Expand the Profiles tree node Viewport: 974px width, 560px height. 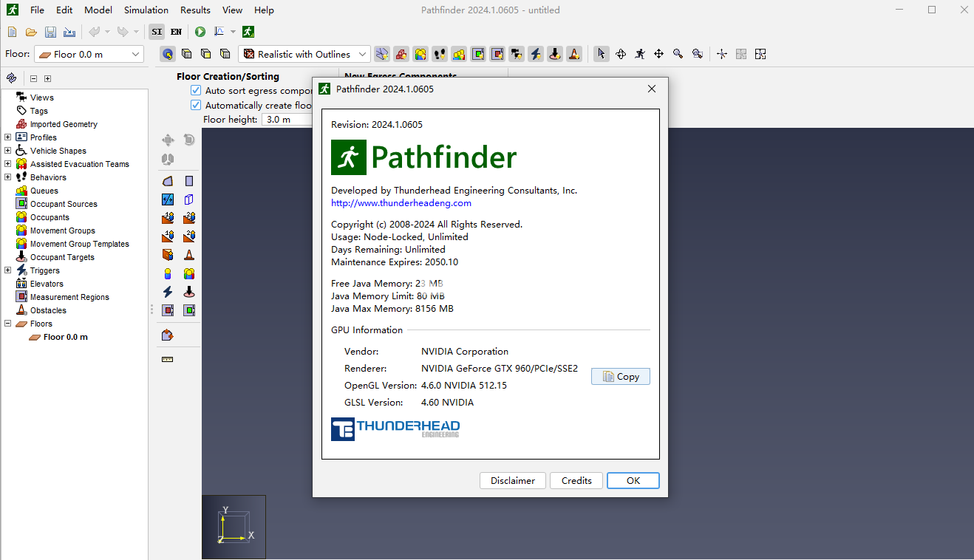(8, 137)
